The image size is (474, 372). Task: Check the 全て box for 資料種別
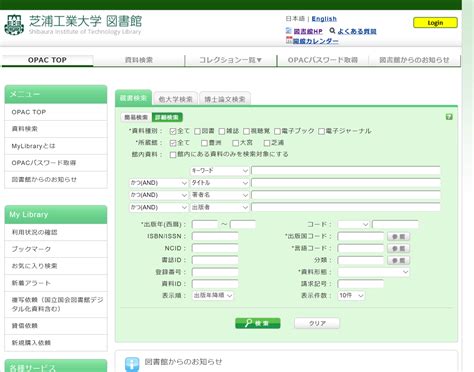point(173,131)
